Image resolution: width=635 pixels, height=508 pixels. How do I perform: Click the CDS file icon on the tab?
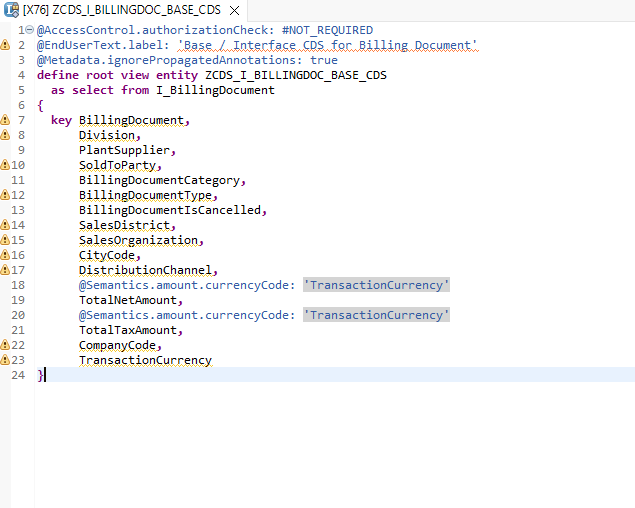12,10
